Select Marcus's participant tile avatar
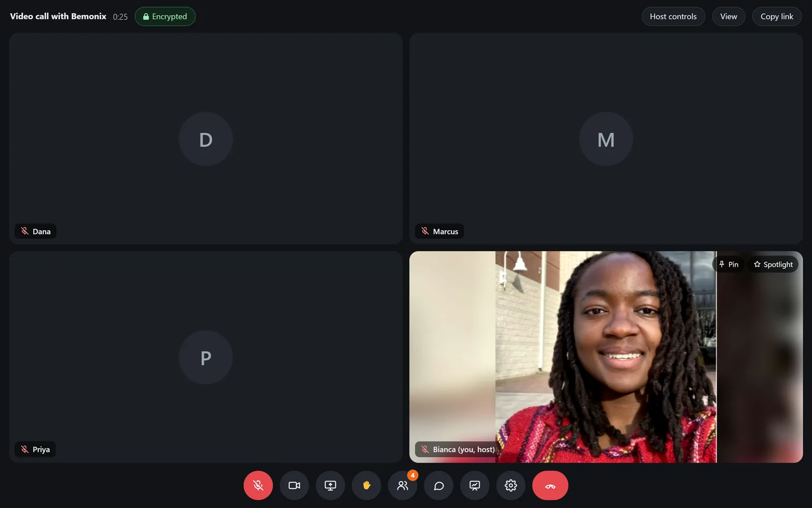 click(x=606, y=139)
